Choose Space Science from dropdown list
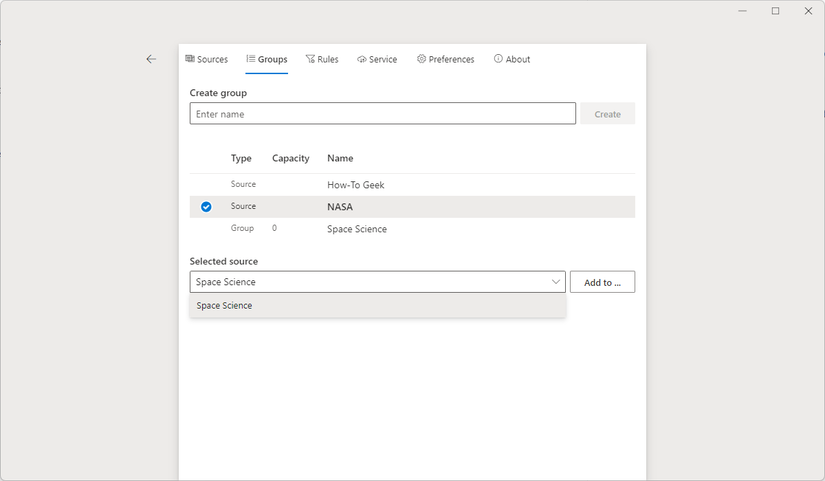The height and width of the screenshot is (481, 825). (225, 306)
